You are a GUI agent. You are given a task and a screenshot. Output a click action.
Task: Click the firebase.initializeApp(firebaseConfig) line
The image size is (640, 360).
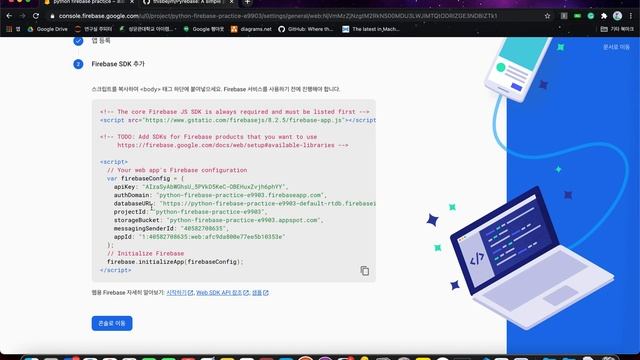click(175, 262)
